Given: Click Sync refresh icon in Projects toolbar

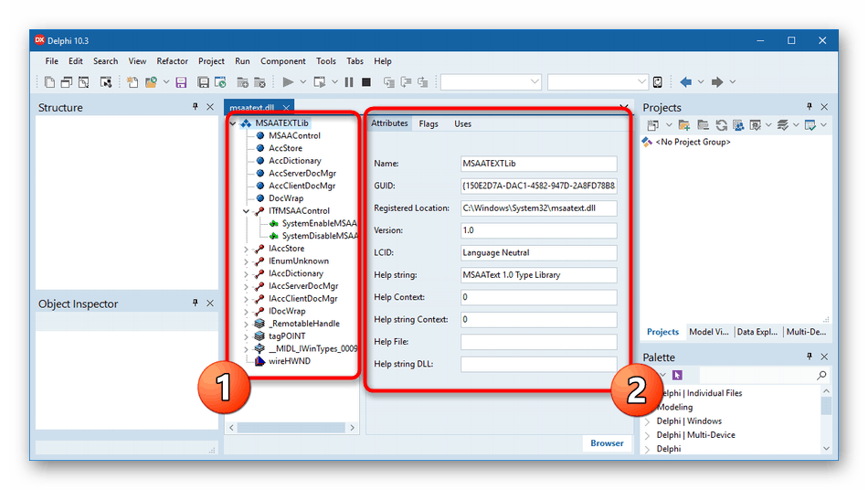Looking at the screenshot, I should tap(721, 125).
